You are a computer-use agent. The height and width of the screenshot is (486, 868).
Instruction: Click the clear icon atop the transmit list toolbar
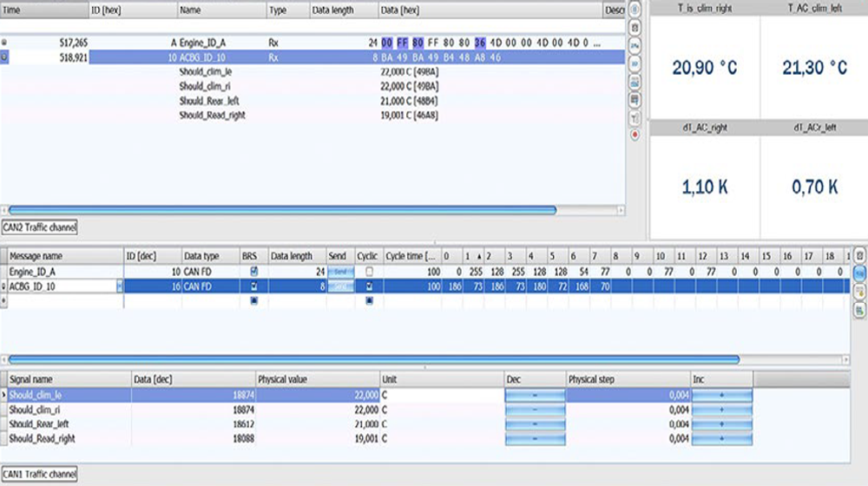coord(859,256)
